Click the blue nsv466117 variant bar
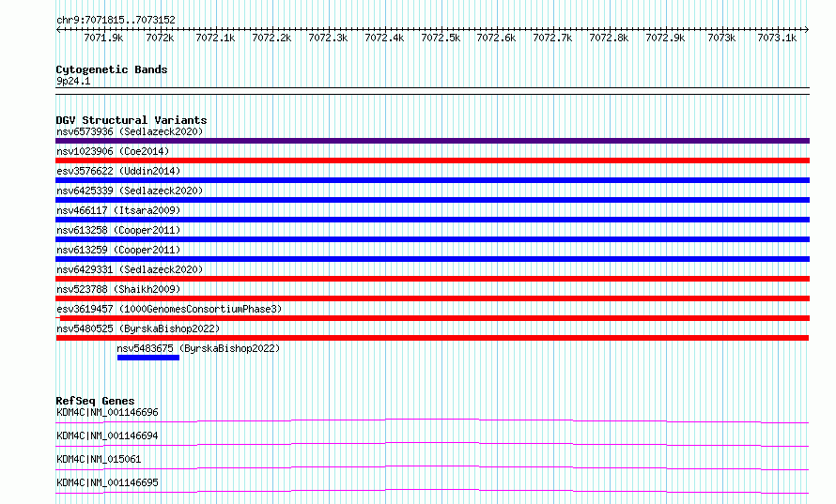Image resolution: width=836 pixels, height=504 pixels. [432, 220]
